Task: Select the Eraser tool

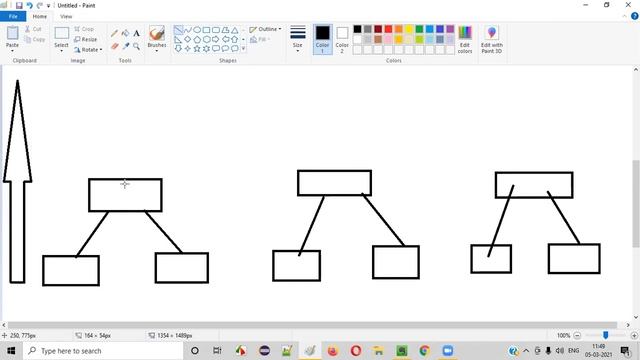Action: 114,46
